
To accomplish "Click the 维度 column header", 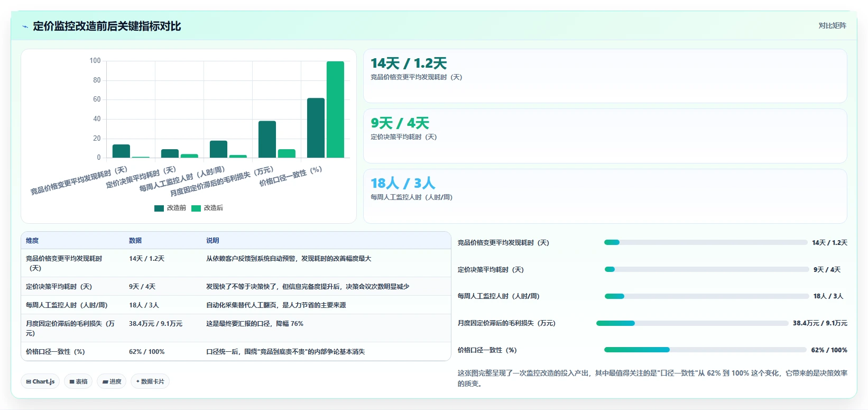I will click(x=32, y=241).
